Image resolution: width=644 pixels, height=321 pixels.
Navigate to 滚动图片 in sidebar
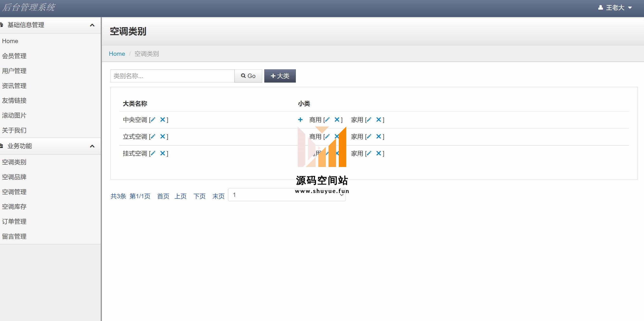pyautogui.click(x=14, y=116)
